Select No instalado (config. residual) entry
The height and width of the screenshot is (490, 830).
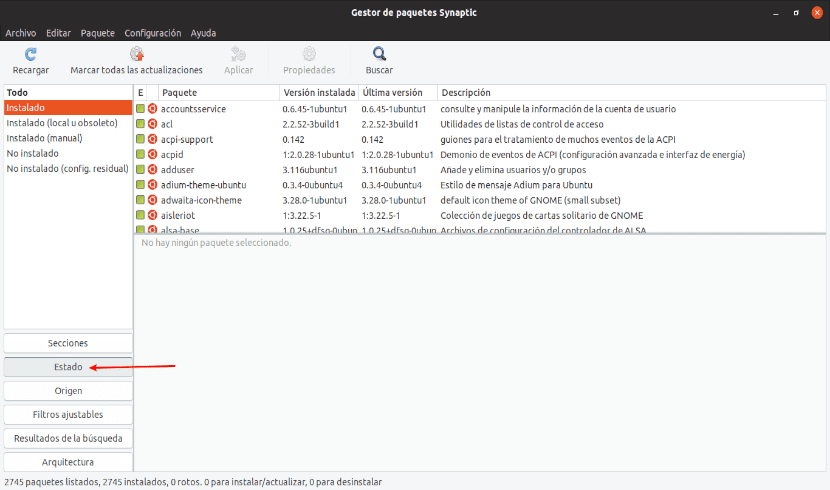[68, 169]
